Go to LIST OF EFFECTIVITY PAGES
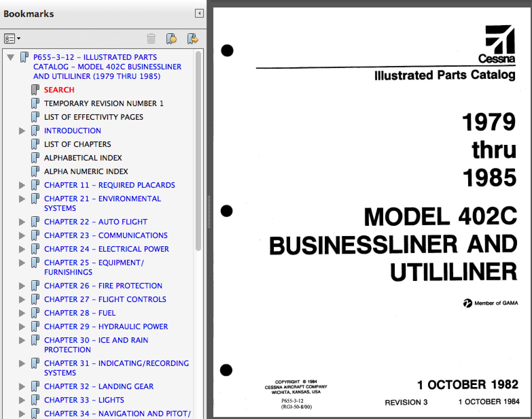The width and height of the screenshot is (532, 419). [94, 117]
